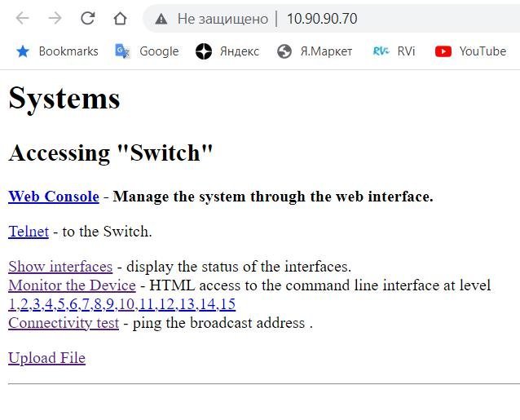The height and width of the screenshot is (420, 520).
Task: Select command line level 5 link
Action: [61, 304]
